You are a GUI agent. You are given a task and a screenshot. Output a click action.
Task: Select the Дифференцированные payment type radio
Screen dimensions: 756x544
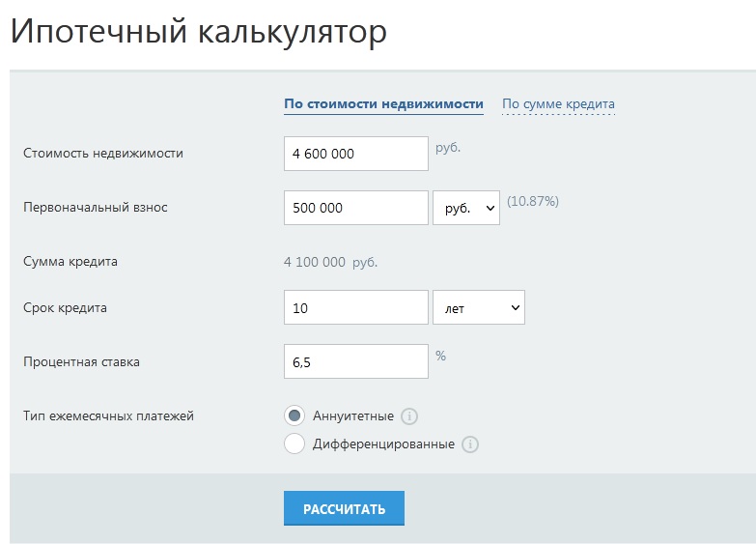click(294, 444)
